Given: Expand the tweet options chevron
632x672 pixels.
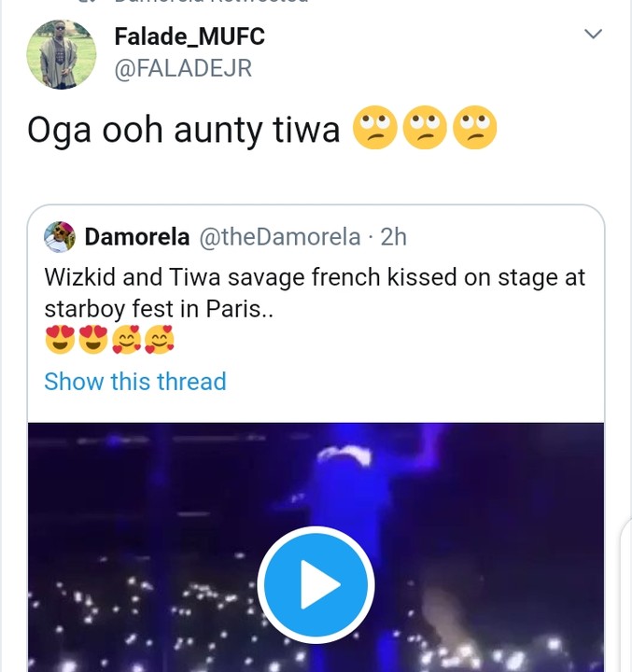Looking at the screenshot, I should pos(593,35).
